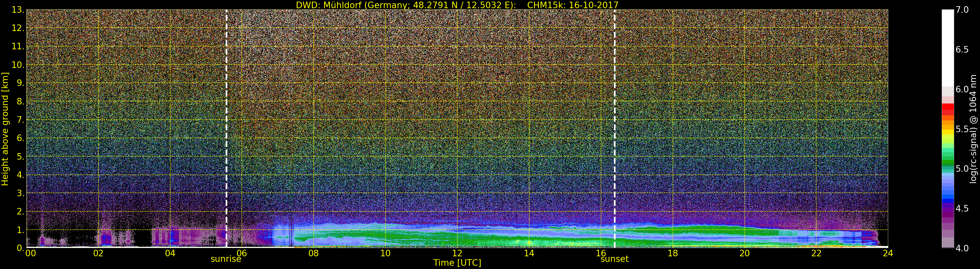Select the '13.' height axis tick
Screen dimensions: 980x269
pos(18,10)
